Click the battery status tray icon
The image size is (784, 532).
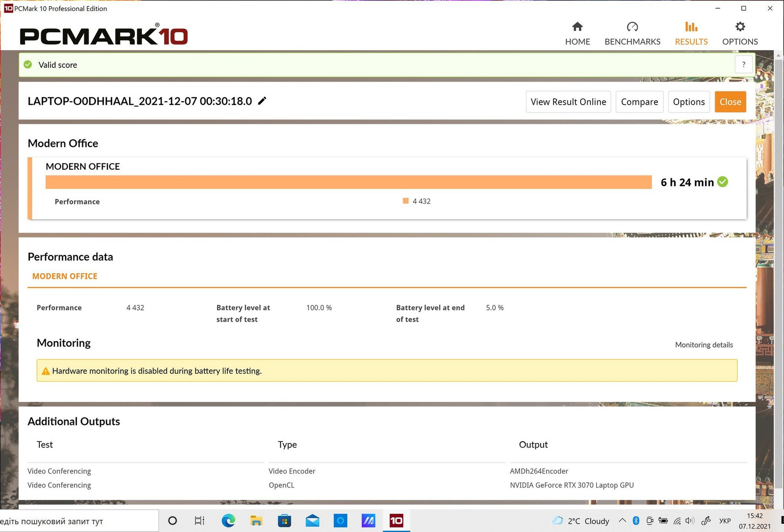pos(663,521)
